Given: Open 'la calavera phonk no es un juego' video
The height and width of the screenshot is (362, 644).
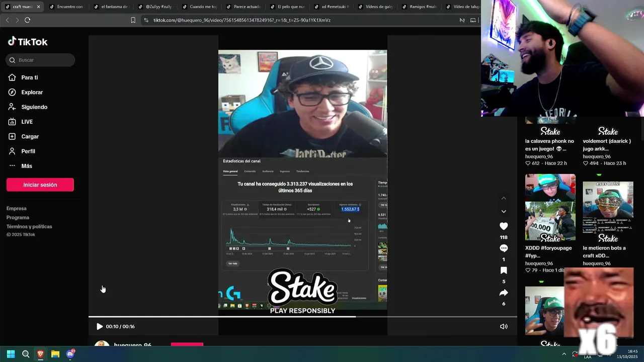Looking at the screenshot, I should [549, 145].
